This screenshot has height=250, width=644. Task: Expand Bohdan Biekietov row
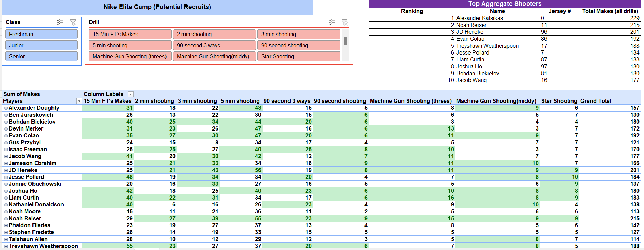tap(6, 122)
